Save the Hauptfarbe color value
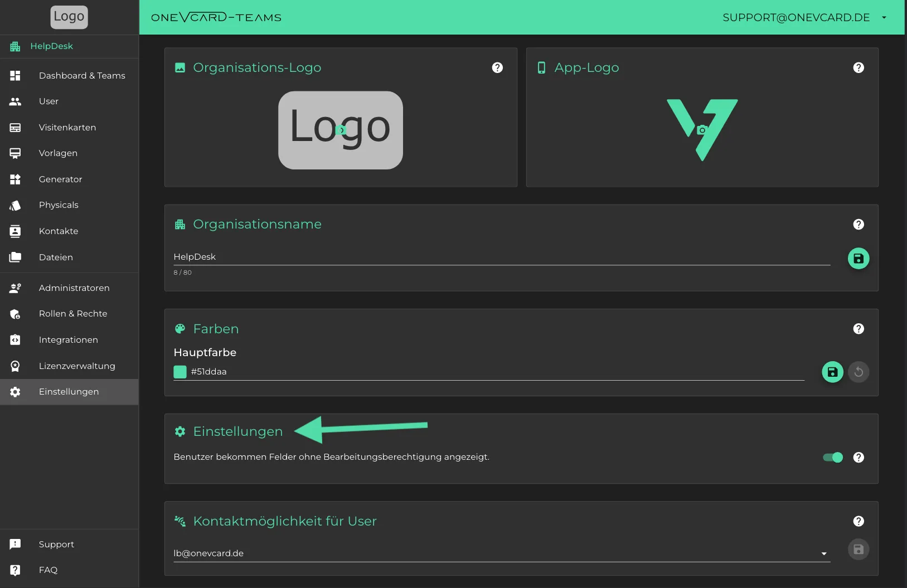 (832, 372)
